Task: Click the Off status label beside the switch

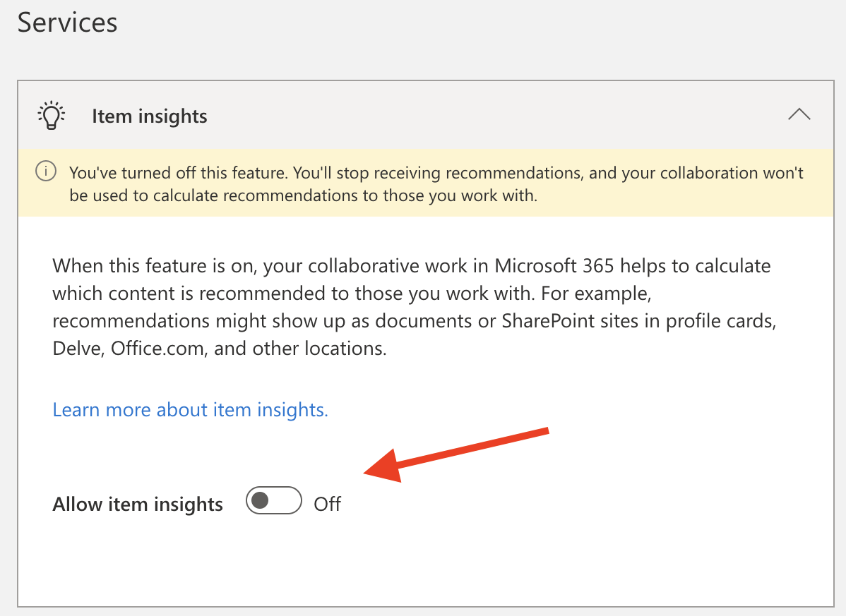Action: [x=328, y=504]
